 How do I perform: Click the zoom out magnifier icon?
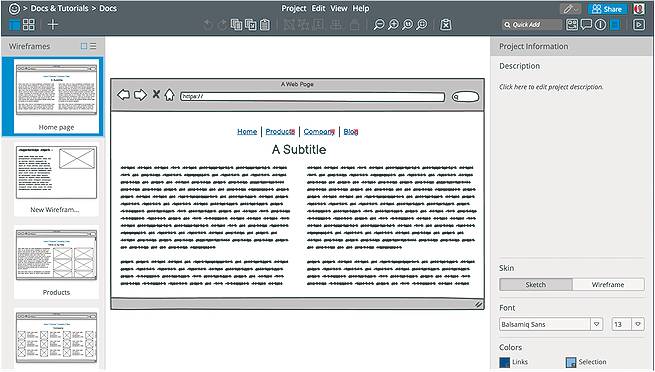[378, 25]
